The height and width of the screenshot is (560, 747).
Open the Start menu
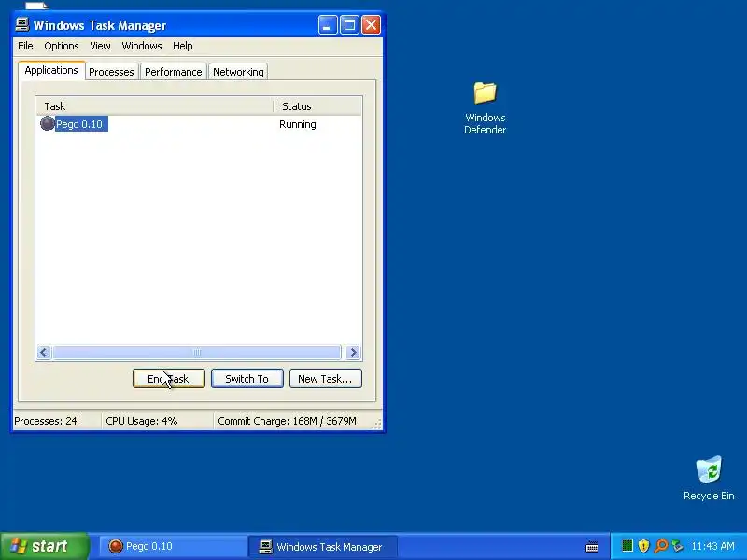(44, 546)
